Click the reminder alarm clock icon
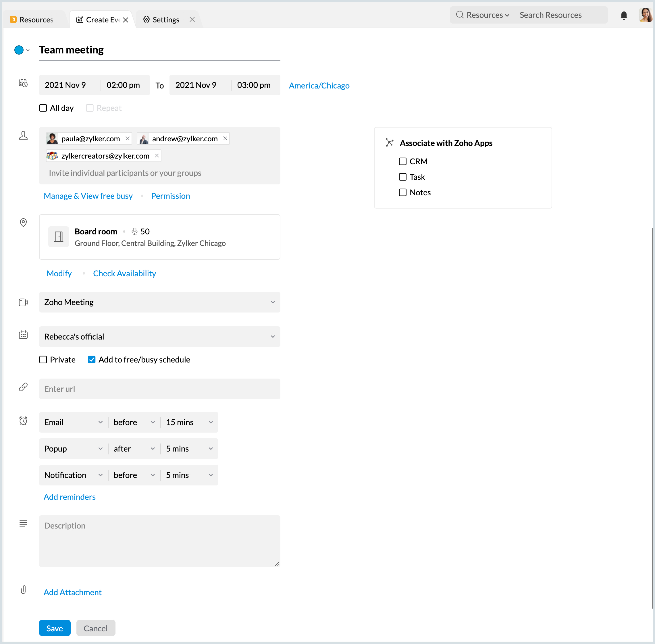 pos(23,421)
